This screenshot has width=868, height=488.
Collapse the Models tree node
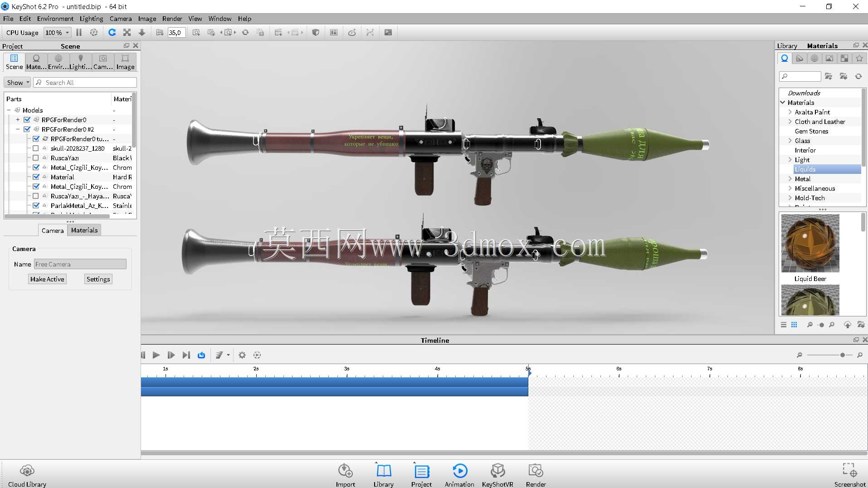9,110
